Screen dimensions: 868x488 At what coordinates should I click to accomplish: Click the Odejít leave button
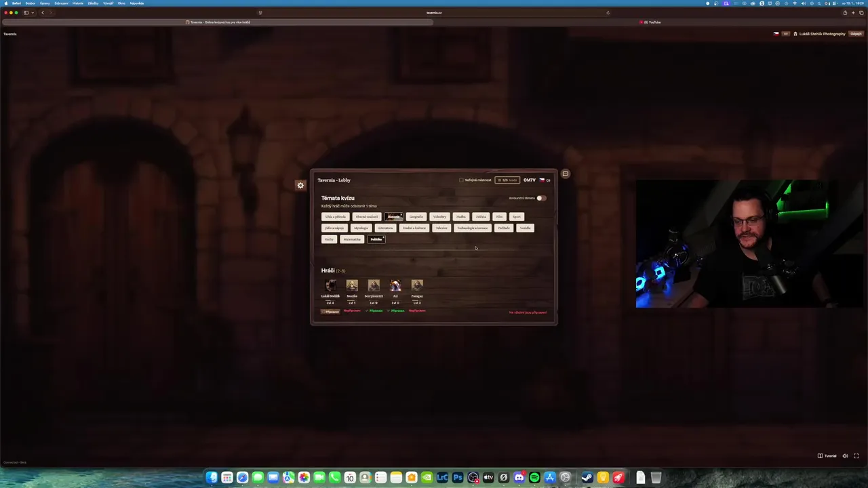[856, 34]
